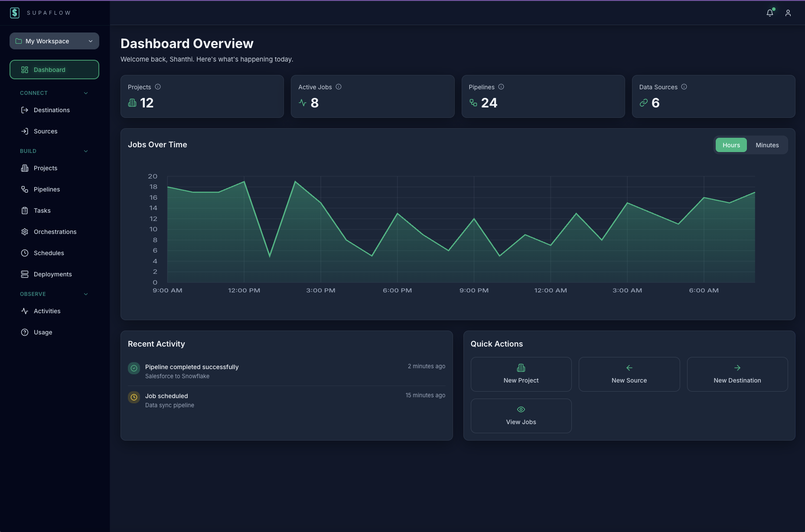Click the Active Jobs stat card

372,96
